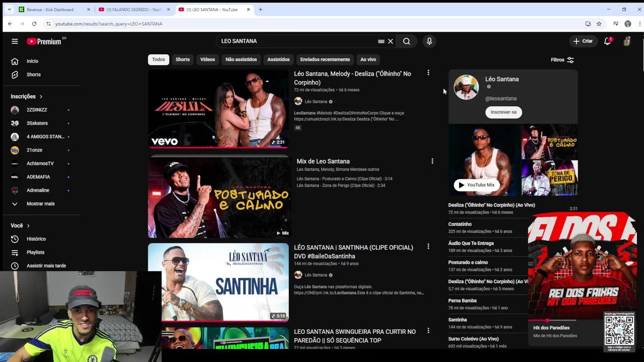This screenshot has height=362, width=644.
Task: Click the page vertical scrollbar
Action: [x=641, y=55]
